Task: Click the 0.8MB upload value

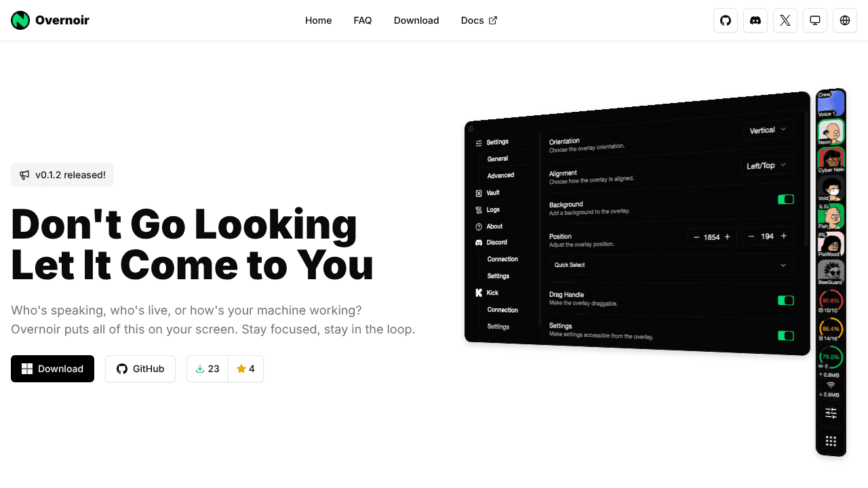Action: point(831,375)
